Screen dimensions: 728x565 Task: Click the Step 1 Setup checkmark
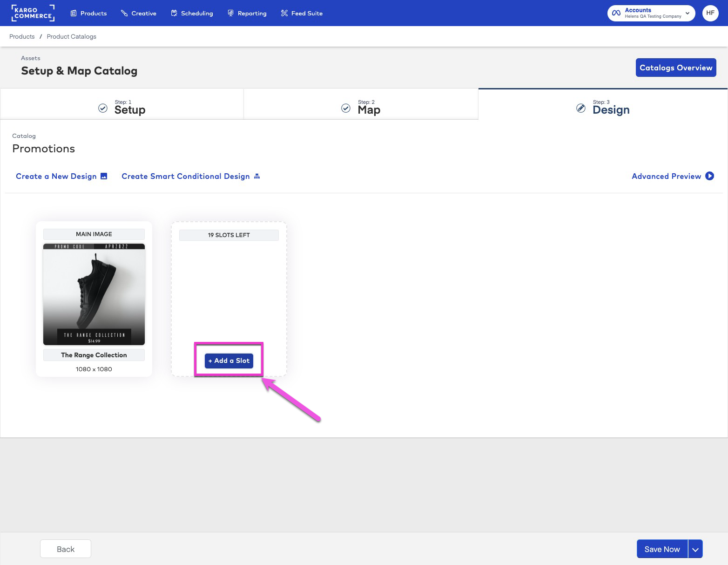[x=103, y=108]
